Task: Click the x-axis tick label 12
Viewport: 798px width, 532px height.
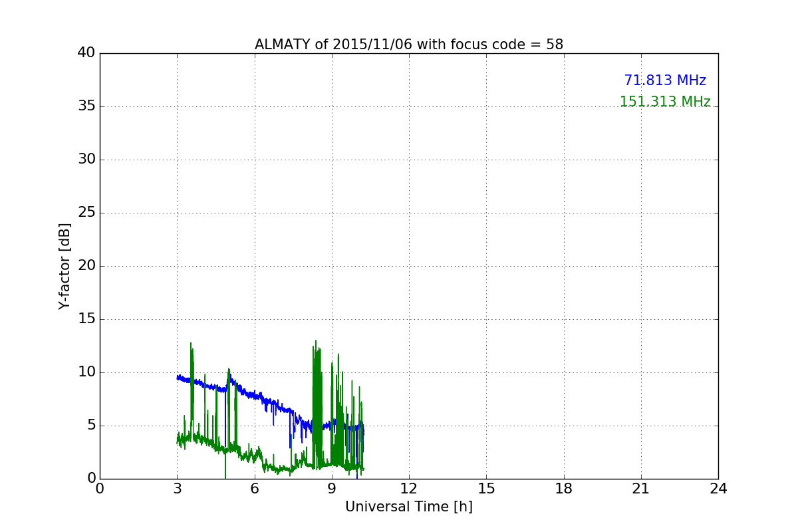Action: (x=409, y=489)
